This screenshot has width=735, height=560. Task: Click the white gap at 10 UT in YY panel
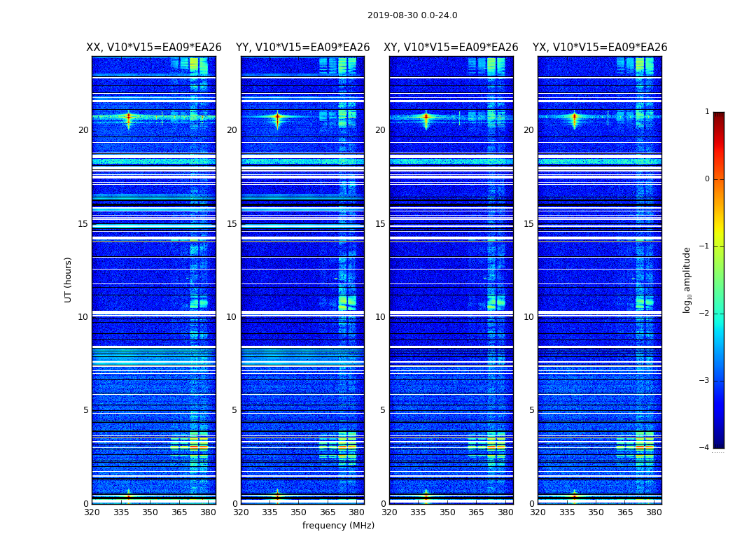302,312
